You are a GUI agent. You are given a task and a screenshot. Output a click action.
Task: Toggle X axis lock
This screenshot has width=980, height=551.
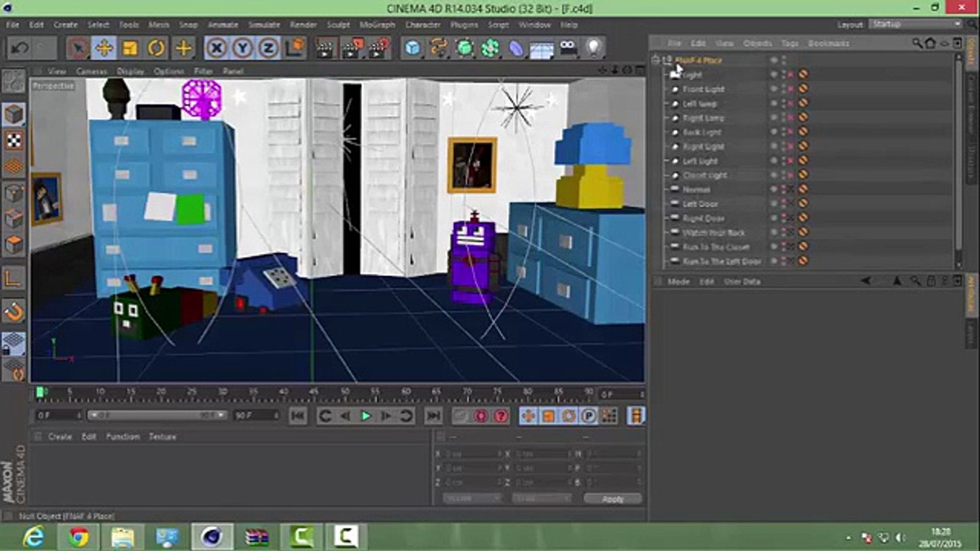pos(216,48)
